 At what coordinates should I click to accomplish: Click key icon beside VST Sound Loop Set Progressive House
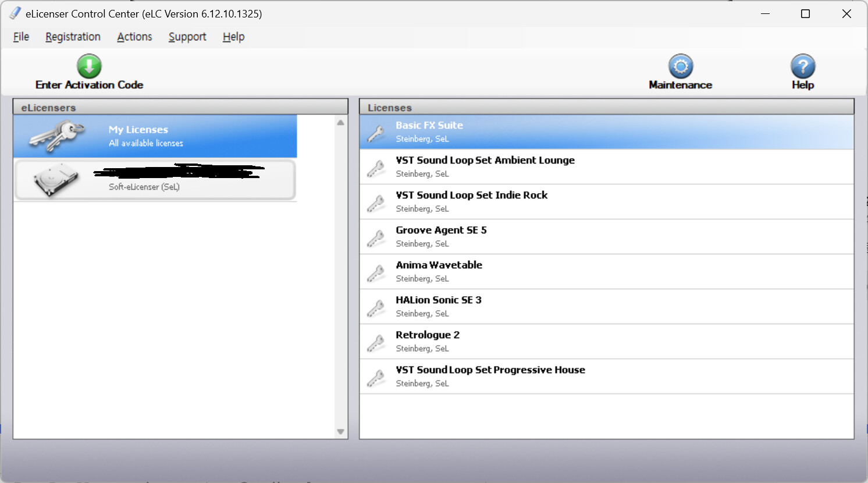(376, 378)
